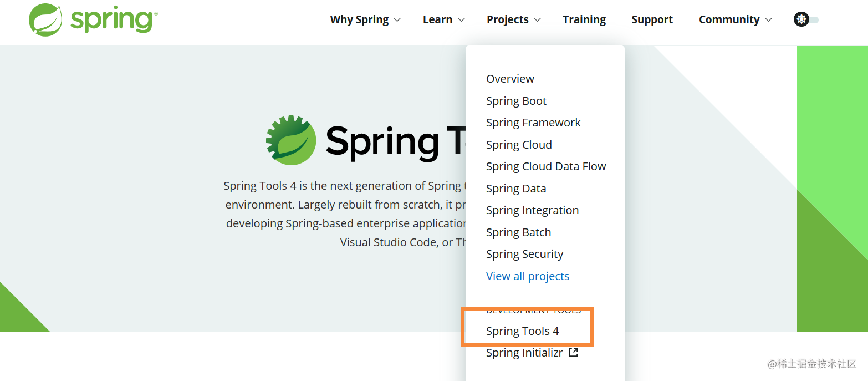
Task: Open Spring Initializr link
Action: point(524,353)
